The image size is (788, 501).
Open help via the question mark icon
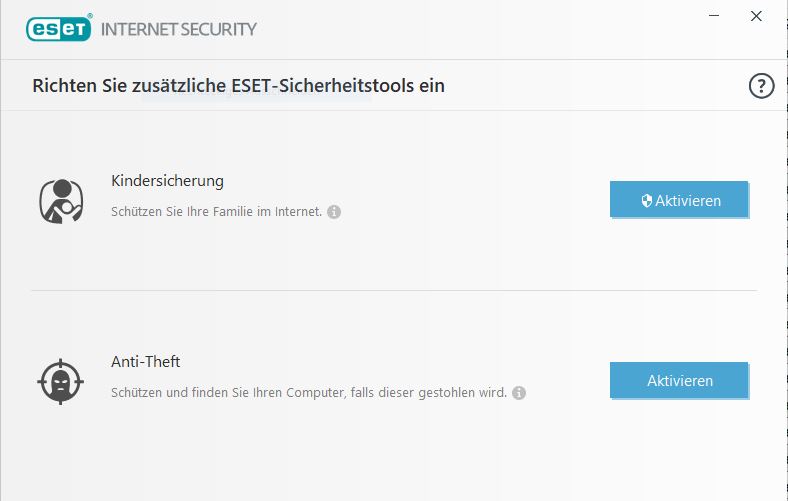[x=762, y=86]
